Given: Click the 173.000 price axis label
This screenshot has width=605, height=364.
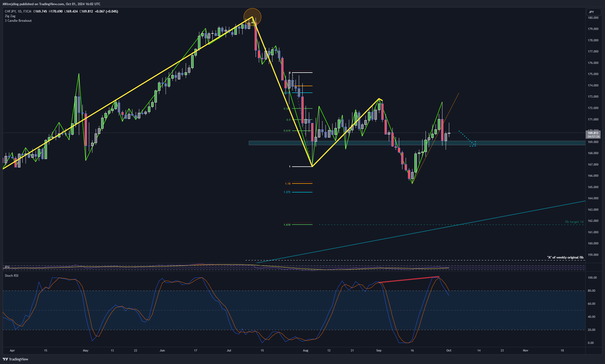Looking at the screenshot, I should [593, 97].
